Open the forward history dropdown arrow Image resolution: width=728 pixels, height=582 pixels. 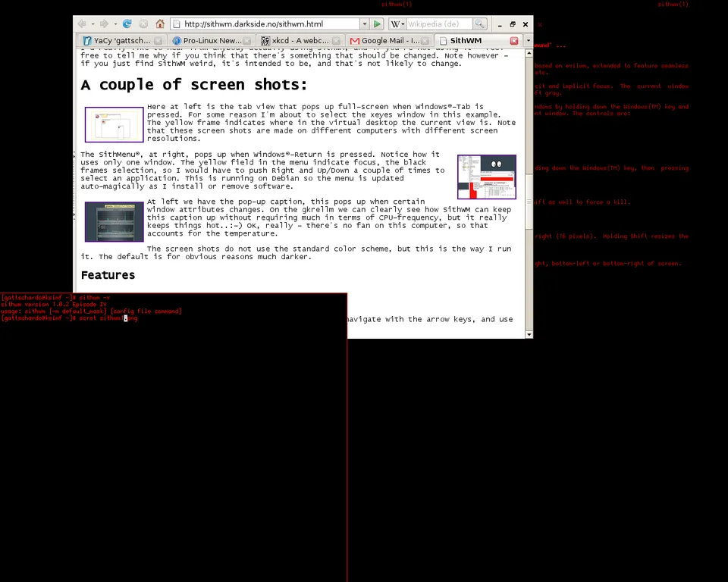(115, 23)
